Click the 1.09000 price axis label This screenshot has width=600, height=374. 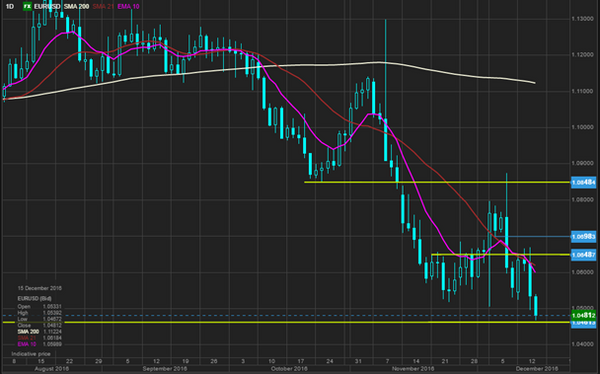coord(582,163)
